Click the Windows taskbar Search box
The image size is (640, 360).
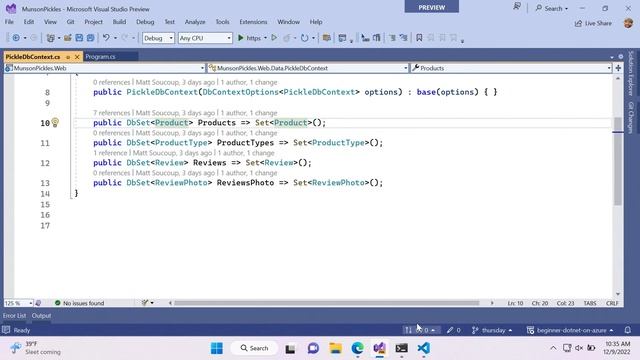point(254,348)
